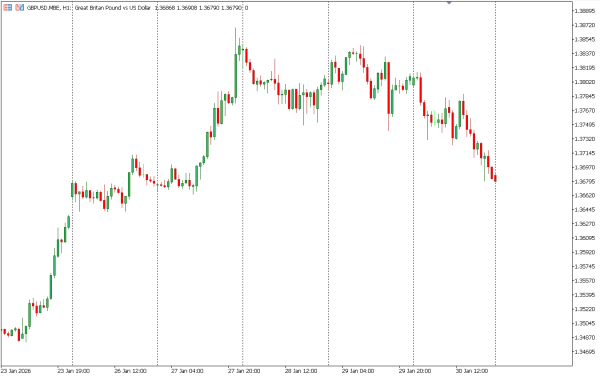Click the 1.37495 price scale label
Screen dimensions: 600x376
pos(585,124)
